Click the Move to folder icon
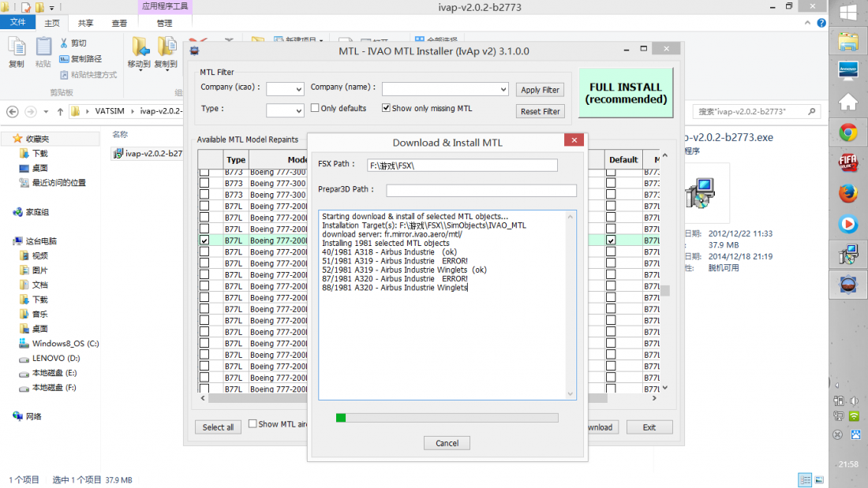The image size is (868, 488). click(x=140, y=47)
